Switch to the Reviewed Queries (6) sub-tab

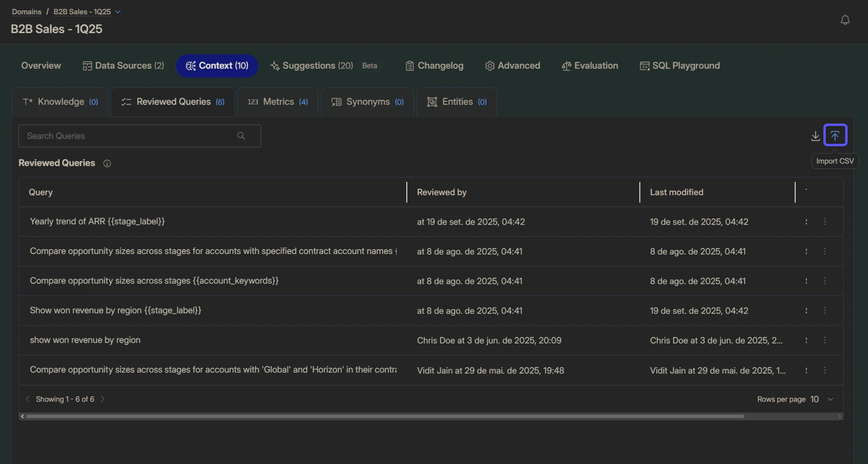click(172, 102)
